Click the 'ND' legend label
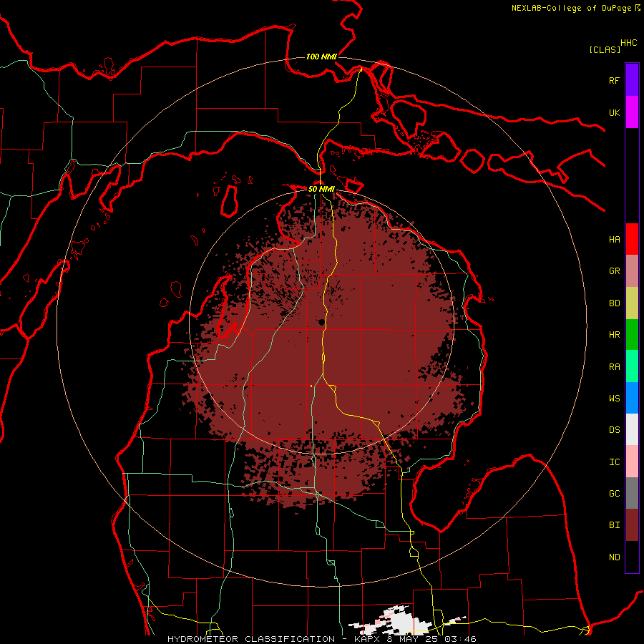Viewport: 644px width, 644px height. tap(615, 557)
